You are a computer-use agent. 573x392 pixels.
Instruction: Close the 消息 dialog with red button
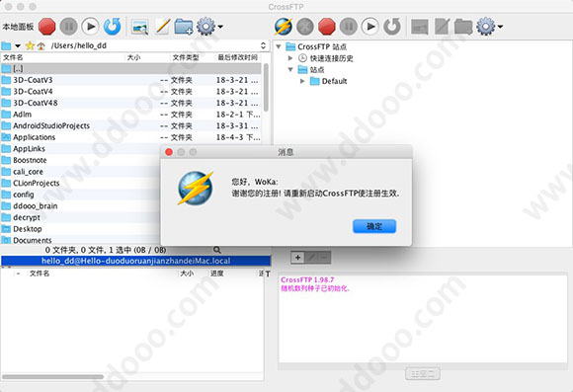pyautogui.click(x=169, y=152)
